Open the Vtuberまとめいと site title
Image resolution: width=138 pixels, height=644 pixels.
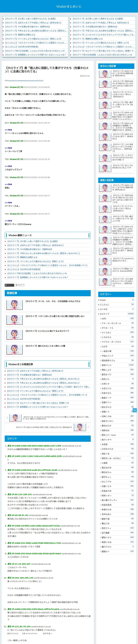[x=69, y=7]
